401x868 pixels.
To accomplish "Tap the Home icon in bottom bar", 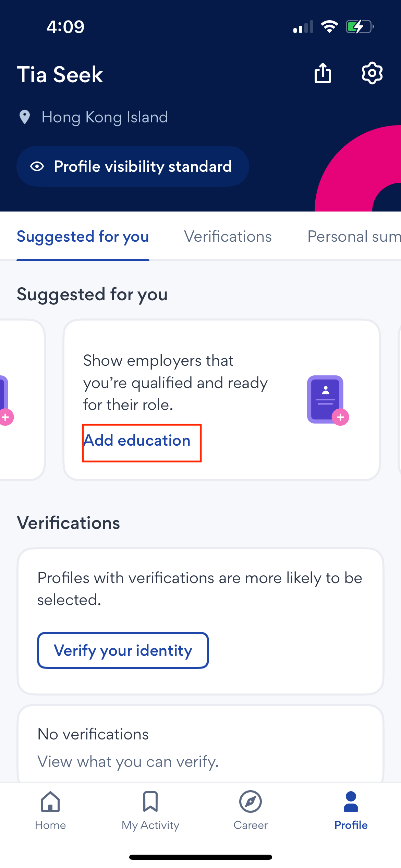I will (50, 802).
